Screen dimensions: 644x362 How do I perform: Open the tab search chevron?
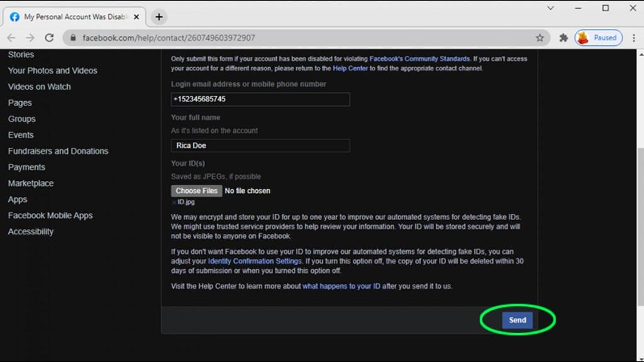(550, 8)
